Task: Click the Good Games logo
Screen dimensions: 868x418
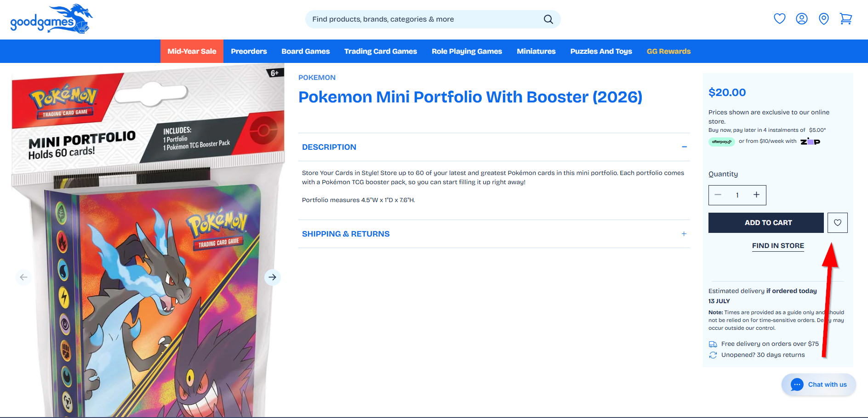Action: click(x=51, y=19)
